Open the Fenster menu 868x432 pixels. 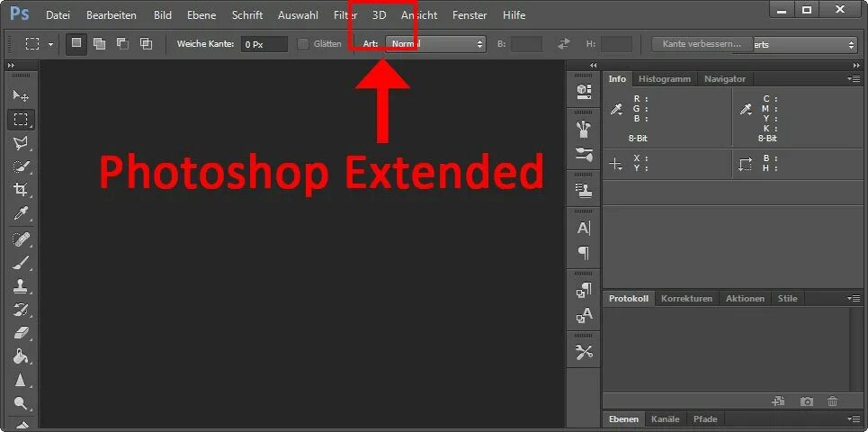470,15
